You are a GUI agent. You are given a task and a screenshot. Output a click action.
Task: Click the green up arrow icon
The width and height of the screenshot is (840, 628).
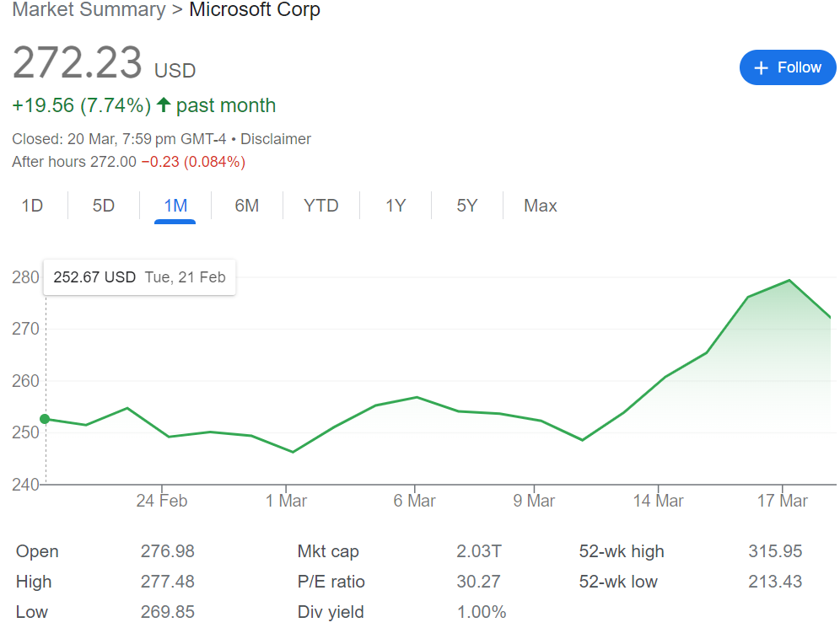pyautogui.click(x=164, y=105)
